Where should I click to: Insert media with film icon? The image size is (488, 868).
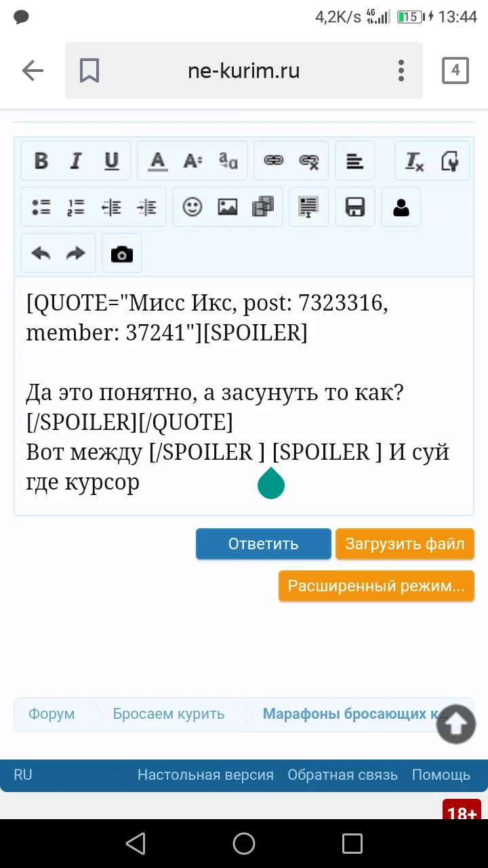pos(263,207)
